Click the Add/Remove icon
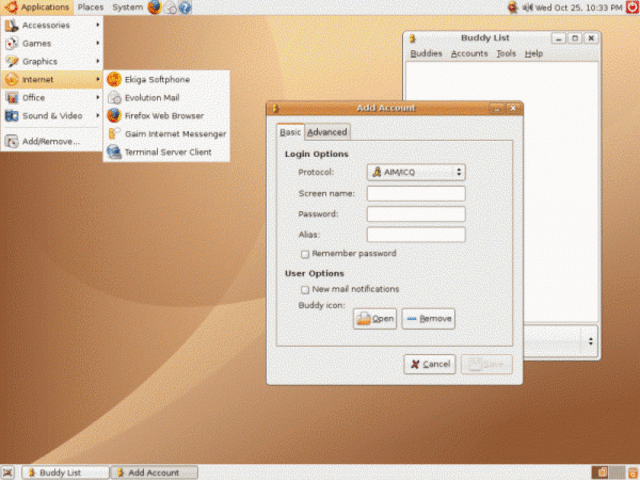Viewport: 640px width, 480px height. pos(11,141)
